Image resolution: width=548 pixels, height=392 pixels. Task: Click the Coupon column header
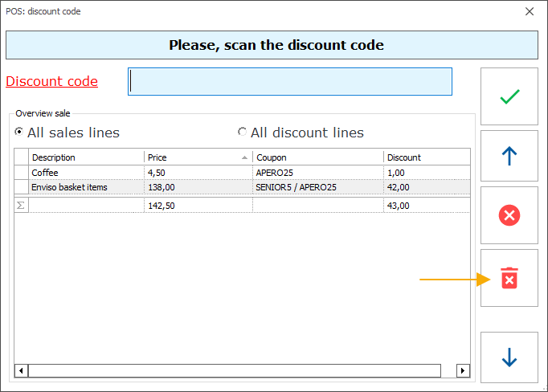click(317, 157)
